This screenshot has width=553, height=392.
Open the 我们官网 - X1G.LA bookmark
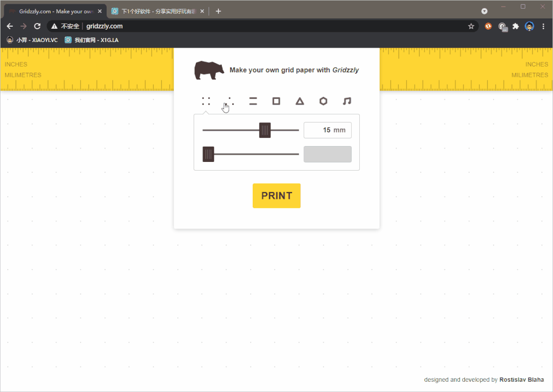[x=92, y=40]
